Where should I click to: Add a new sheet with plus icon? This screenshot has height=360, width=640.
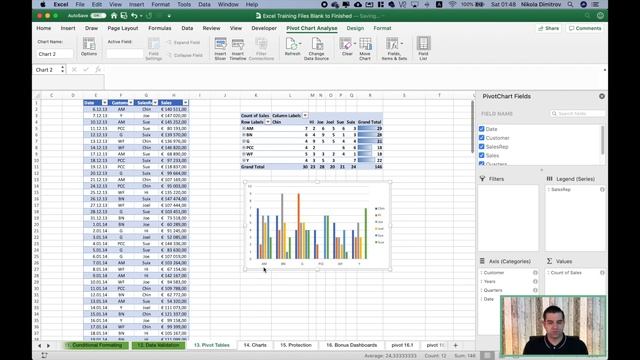tap(456, 345)
